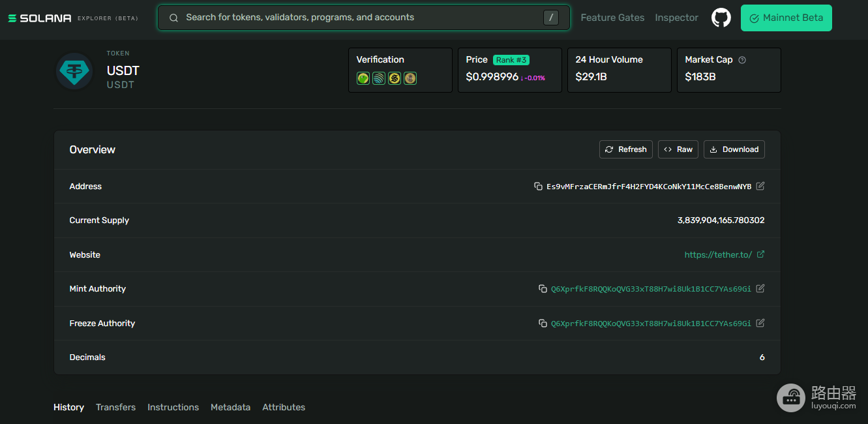Click the third yellow verification badge icon

(395, 78)
